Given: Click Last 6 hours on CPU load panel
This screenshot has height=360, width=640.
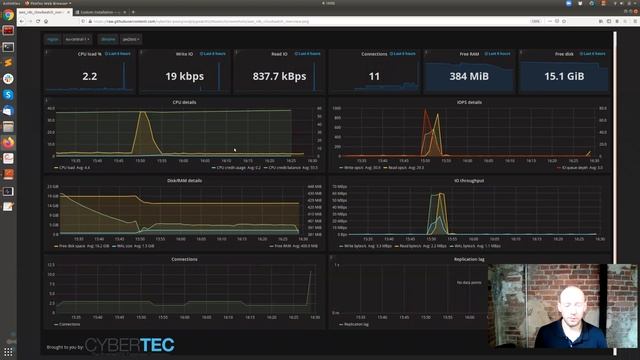Looking at the screenshot, I should (x=118, y=54).
